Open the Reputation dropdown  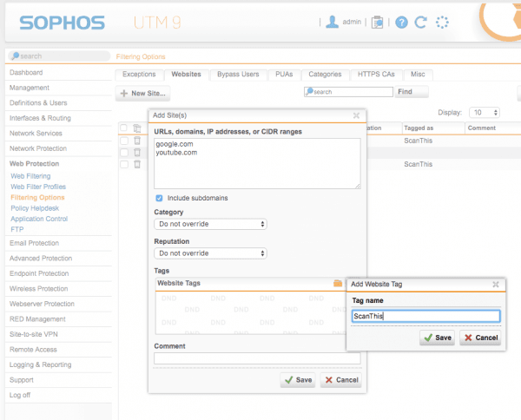point(210,253)
